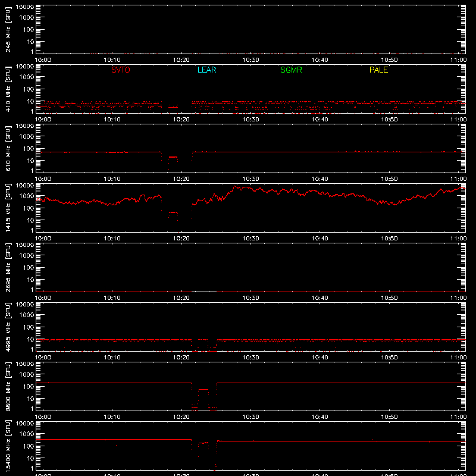
Task: Click the 10:00 time label under 245 MHz plot
Action: pos(43,60)
